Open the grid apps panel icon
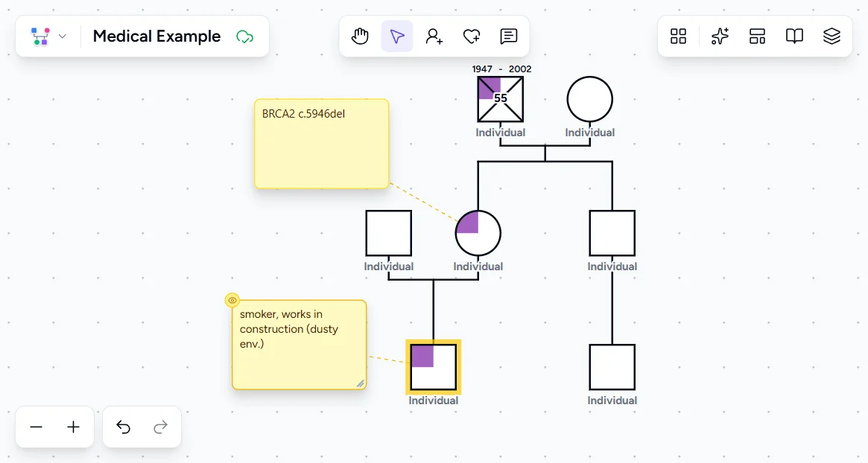Viewport: 868px width, 463px height. click(678, 36)
